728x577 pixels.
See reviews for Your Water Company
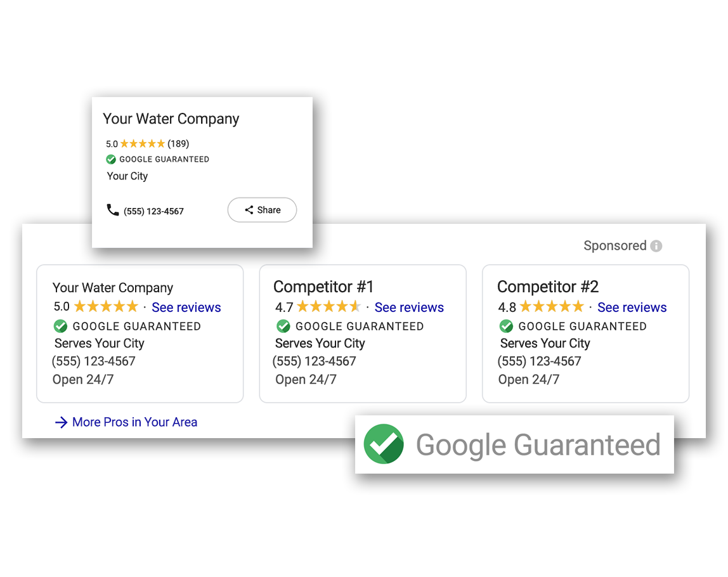point(186,307)
